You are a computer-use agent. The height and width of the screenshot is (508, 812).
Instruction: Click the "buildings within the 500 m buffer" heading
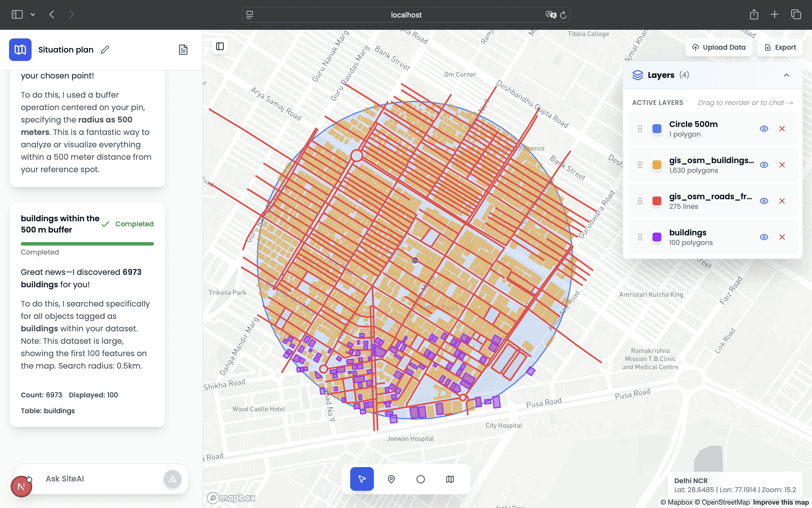(60, 224)
